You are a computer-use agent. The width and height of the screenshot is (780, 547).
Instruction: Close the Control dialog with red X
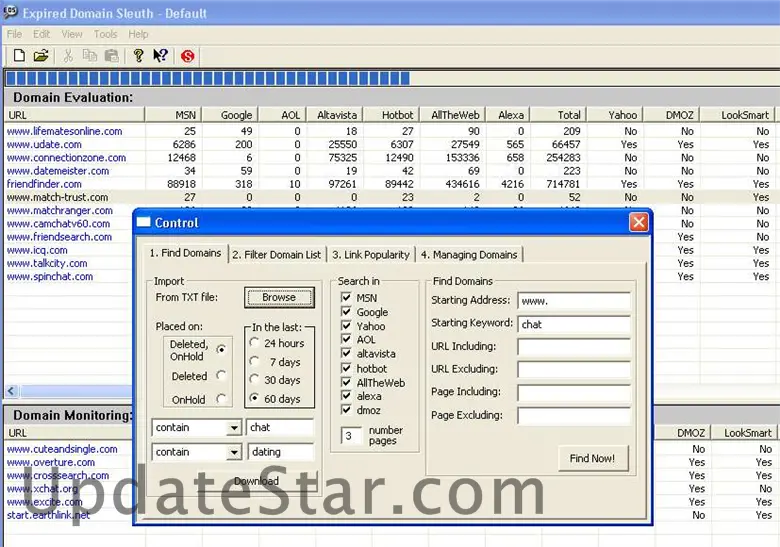(639, 222)
